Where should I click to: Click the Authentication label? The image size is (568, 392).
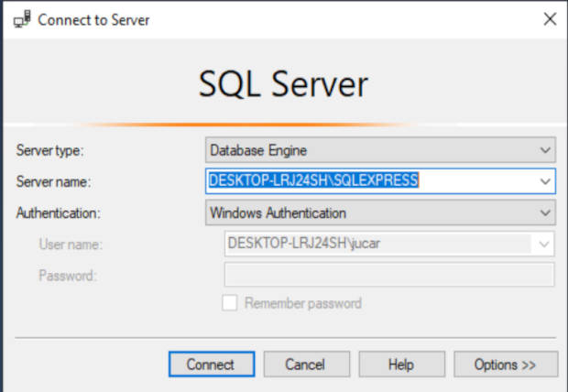click(58, 213)
